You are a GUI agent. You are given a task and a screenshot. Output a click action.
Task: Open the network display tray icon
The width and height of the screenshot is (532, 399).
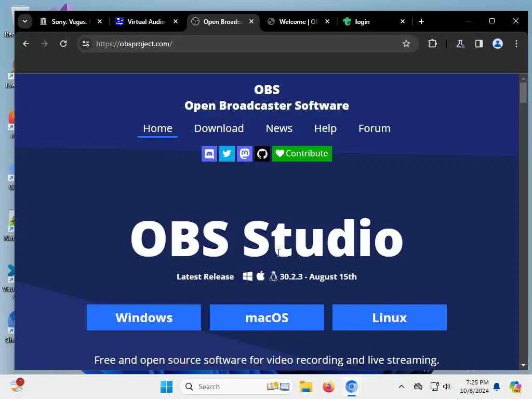point(434,387)
